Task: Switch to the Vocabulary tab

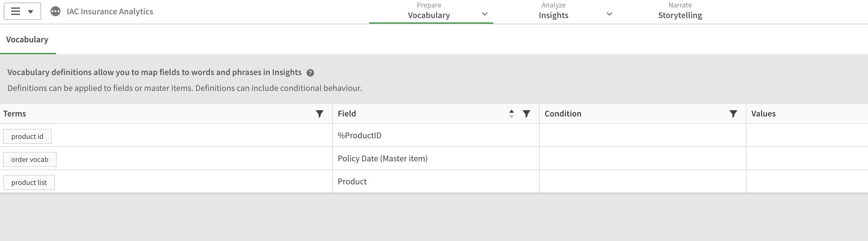Action: 27,39
